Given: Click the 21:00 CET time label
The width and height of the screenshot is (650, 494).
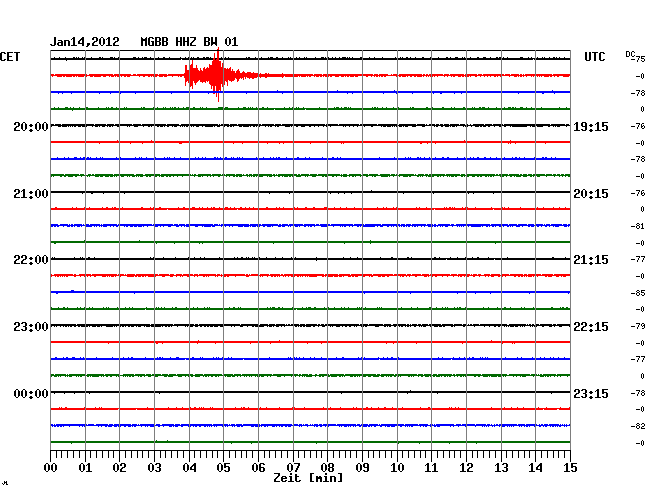Looking at the screenshot, I should (31, 194).
